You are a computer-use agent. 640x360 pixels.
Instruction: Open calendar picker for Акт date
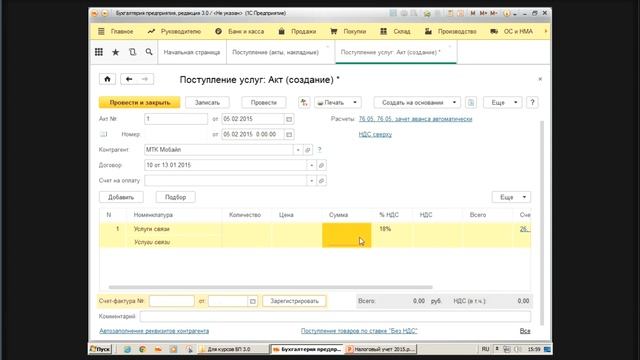289,119
